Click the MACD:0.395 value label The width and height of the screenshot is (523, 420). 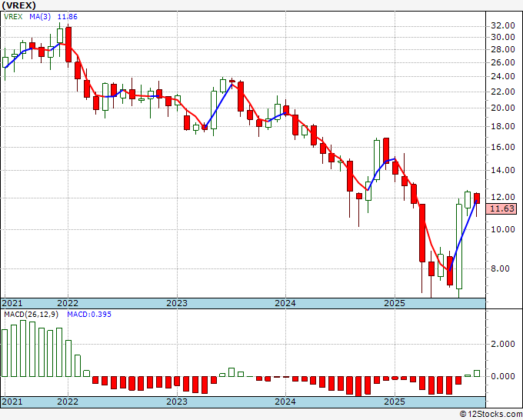pos(89,315)
